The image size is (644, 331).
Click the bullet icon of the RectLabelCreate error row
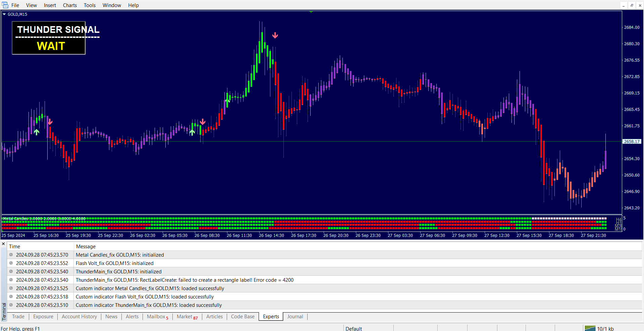click(11, 280)
